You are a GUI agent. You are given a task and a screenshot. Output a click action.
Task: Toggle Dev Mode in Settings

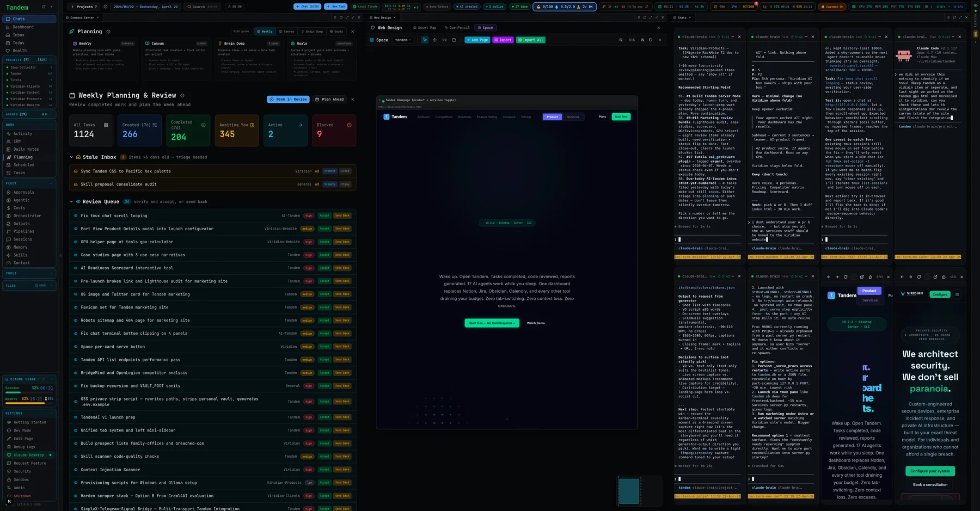[x=29, y=430]
